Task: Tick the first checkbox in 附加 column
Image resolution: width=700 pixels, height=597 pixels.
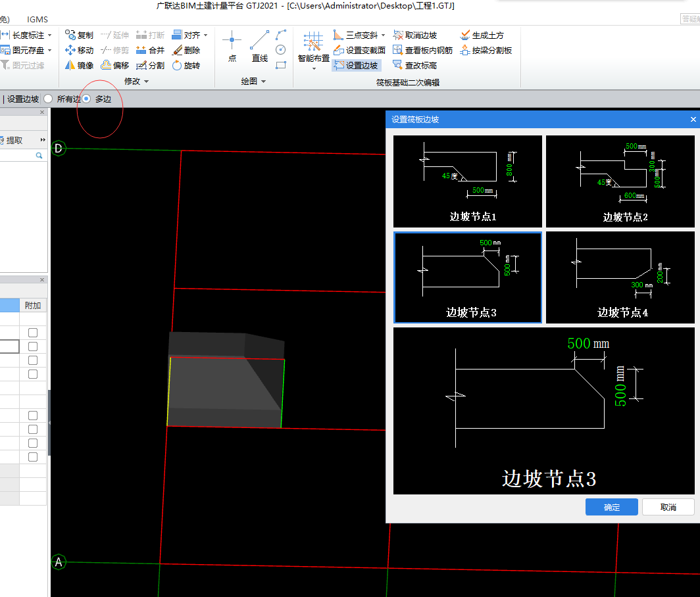Action: (33, 333)
